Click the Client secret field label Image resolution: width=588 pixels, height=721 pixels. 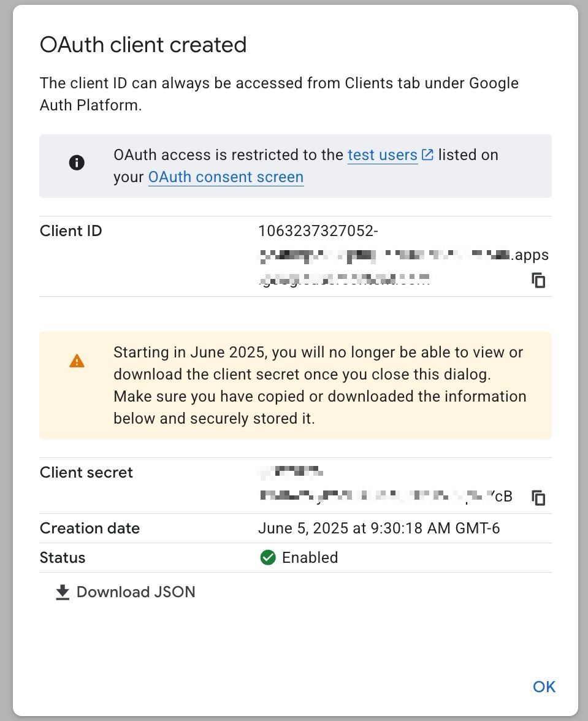tap(86, 473)
